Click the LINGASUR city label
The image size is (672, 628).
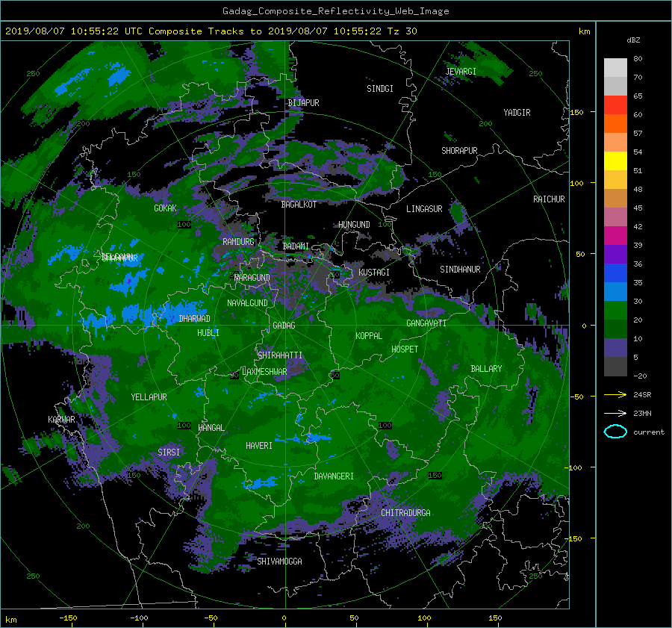pyautogui.click(x=424, y=209)
